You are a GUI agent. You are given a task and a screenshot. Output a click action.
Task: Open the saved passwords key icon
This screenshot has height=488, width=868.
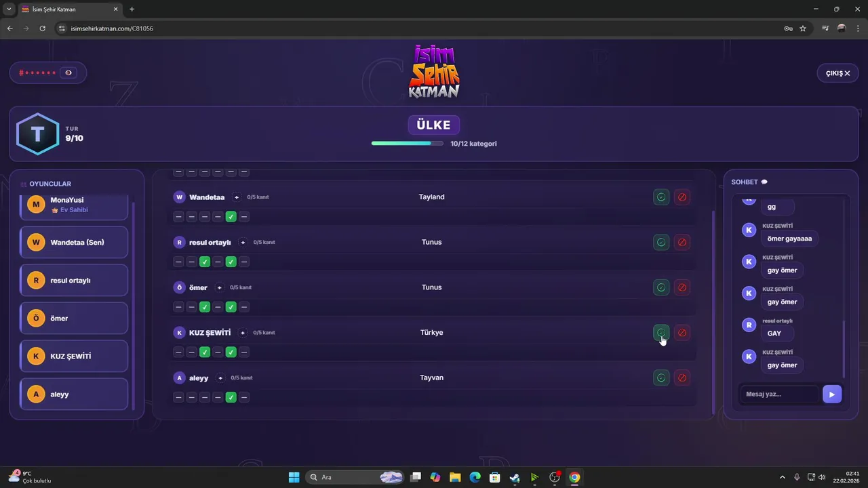[788, 28]
